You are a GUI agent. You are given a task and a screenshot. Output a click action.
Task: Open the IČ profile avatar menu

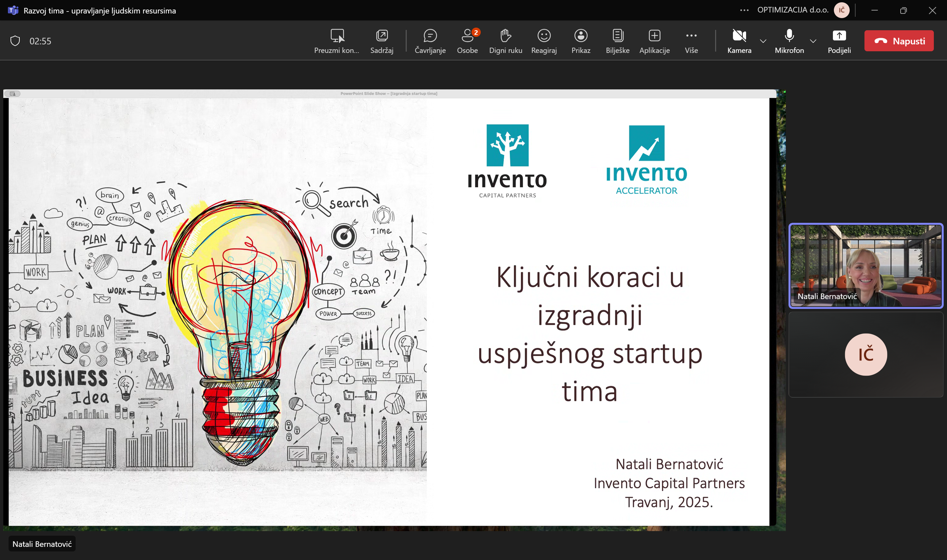pos(841,10)
